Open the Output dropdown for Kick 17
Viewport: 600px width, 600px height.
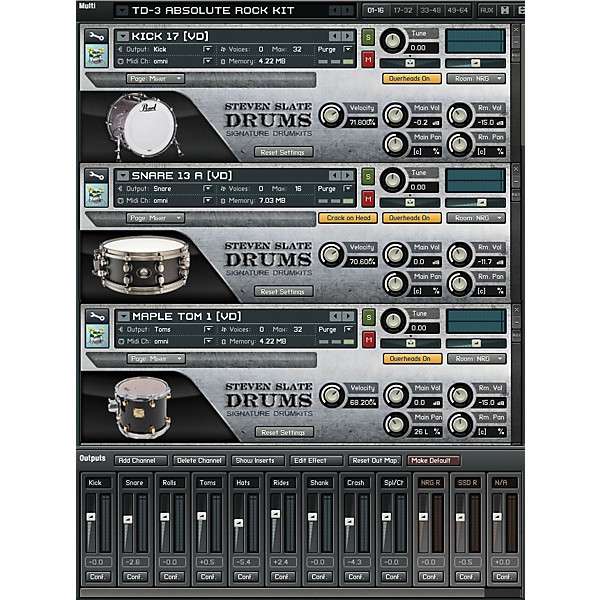coord(207,49)
